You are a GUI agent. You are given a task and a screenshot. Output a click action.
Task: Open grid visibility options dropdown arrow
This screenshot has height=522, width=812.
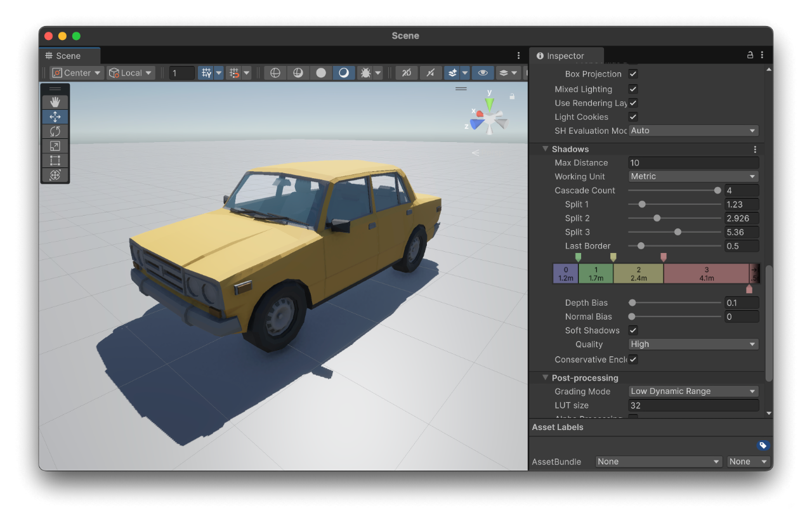pyautogui.click(x=219, y=73)
